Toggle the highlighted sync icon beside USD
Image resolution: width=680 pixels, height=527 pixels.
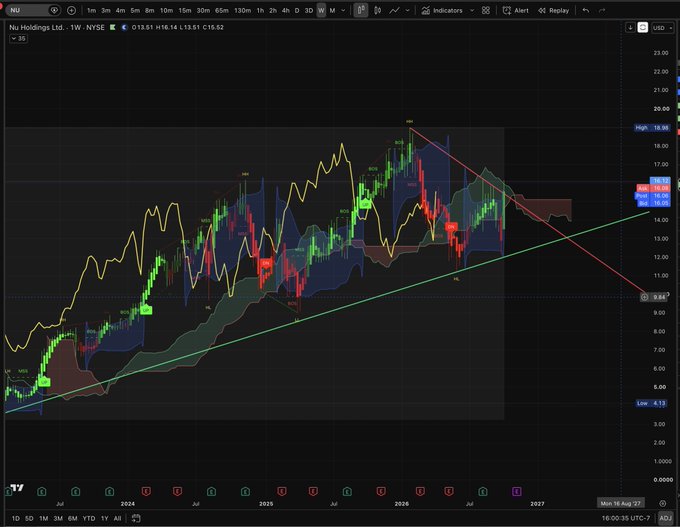(x=642, y=27)
